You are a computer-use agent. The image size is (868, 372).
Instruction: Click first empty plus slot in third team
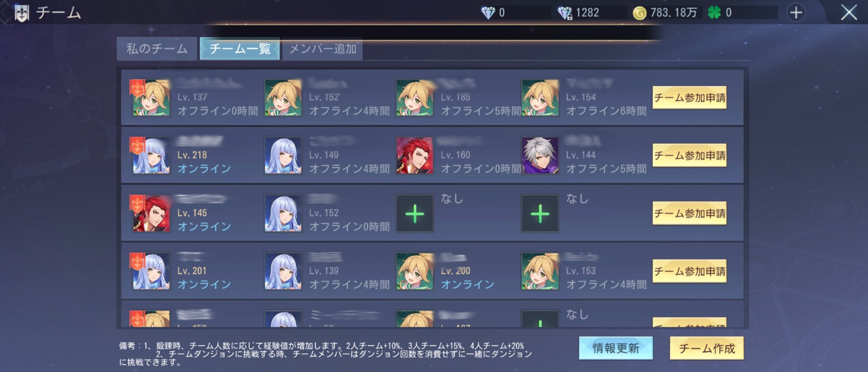pos(415,214)
